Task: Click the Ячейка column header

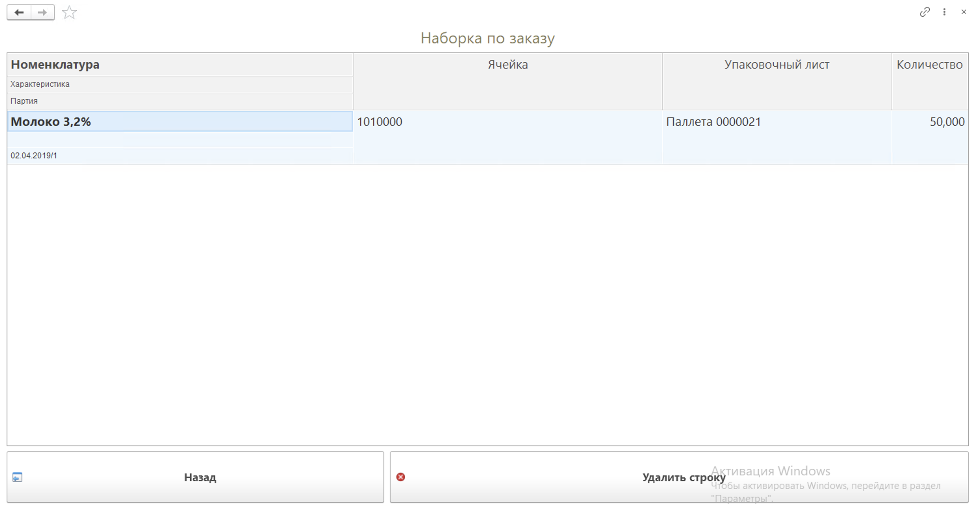Action: coord(508,65)
